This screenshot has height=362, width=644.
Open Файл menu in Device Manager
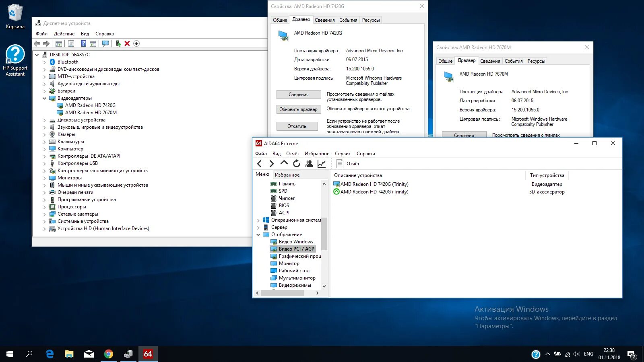pyautogui.click(x=41, y=34)
